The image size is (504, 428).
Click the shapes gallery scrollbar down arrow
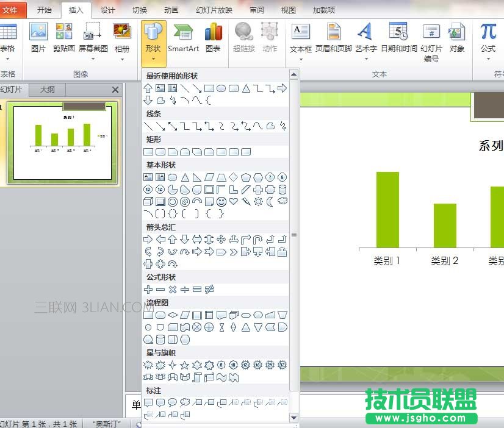pyautogui.click(x=295, y=418)
